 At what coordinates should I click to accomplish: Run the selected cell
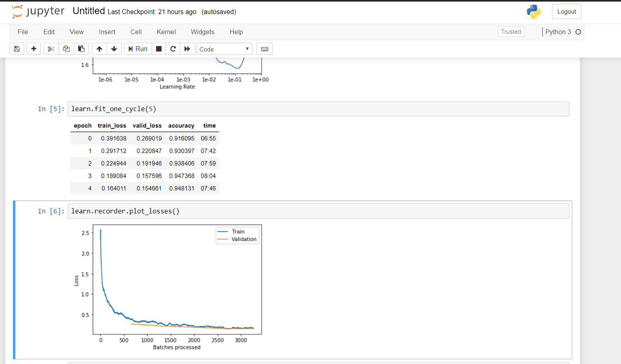tap(138, 49)
